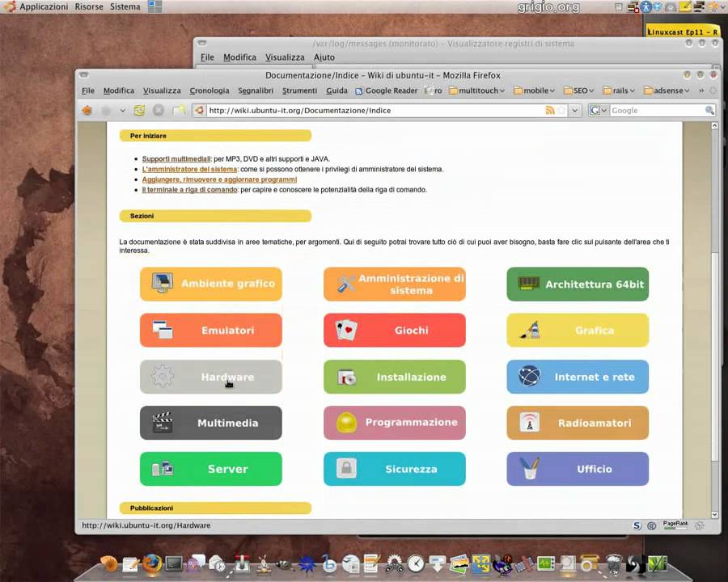Open the Architettura 64bit section
Viewport: 728px width, 582px height.
pos(578,284)
